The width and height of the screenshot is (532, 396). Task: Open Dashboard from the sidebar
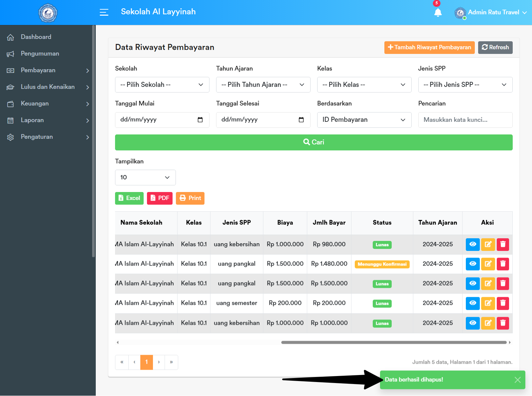36,37
